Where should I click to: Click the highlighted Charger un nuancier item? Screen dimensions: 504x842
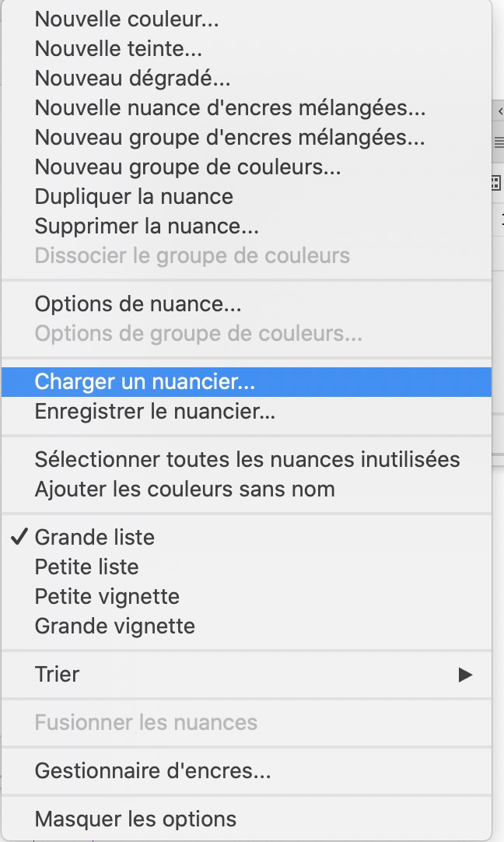(x=145, y=382)
